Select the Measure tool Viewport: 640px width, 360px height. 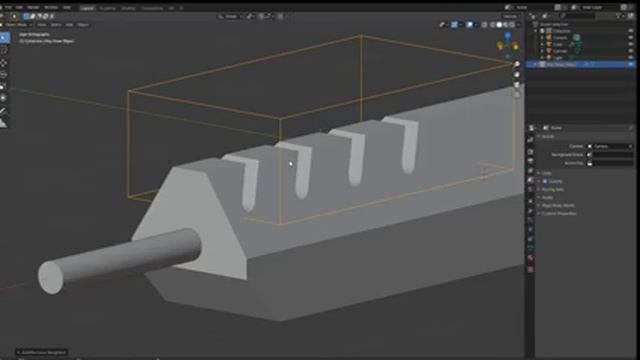click(x=4, y=123)
